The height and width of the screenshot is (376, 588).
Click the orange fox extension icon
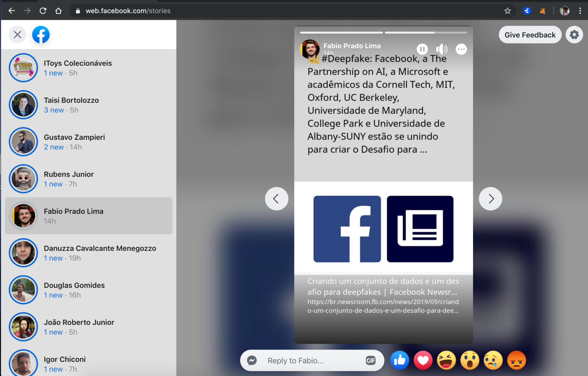pyautogui.click(x=542, y=11)
